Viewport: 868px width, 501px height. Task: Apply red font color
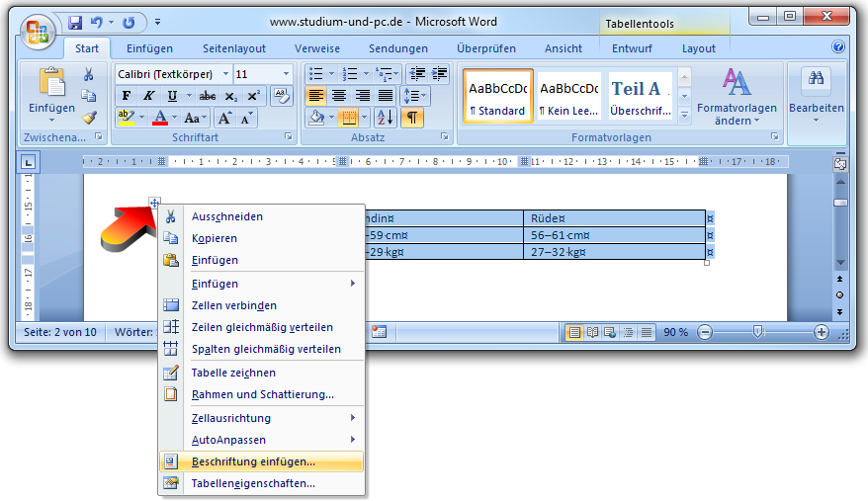point(160,118)
